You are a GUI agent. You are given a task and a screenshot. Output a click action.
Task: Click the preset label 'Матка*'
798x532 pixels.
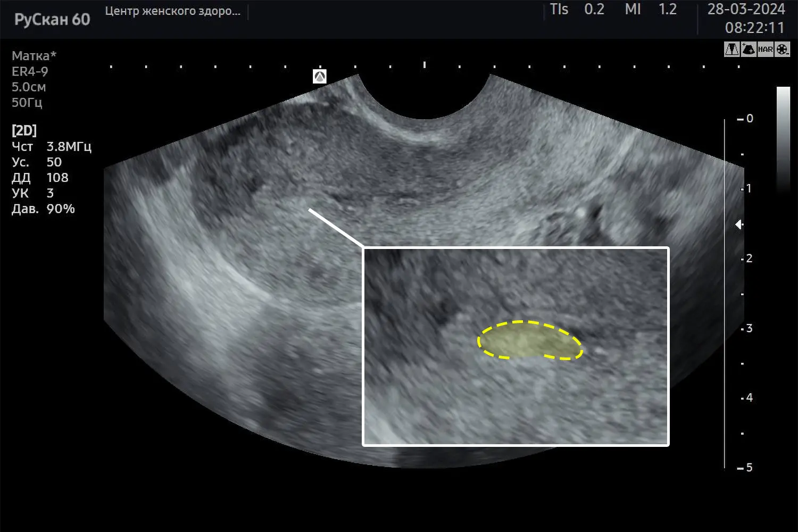click(34, 56)
